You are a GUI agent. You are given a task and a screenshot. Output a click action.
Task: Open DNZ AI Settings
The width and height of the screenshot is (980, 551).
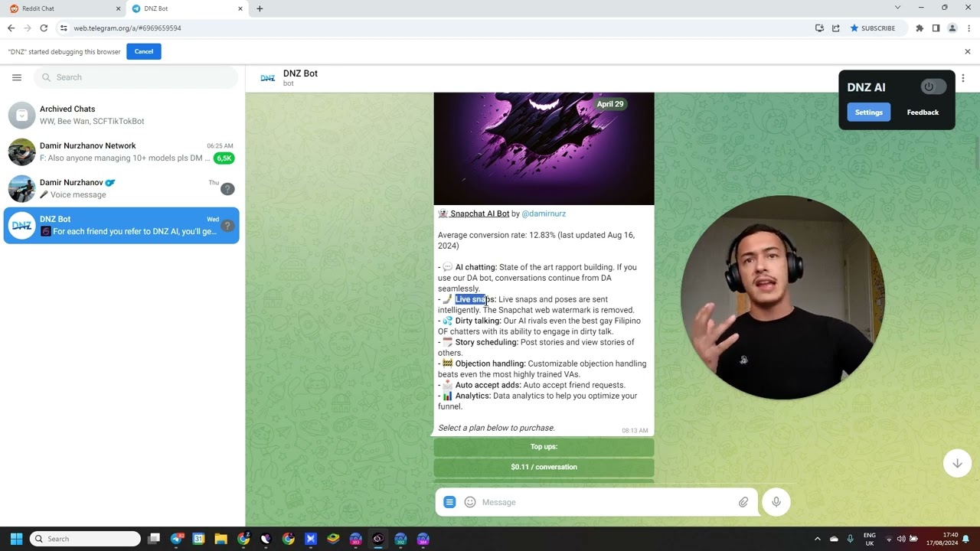869,112
